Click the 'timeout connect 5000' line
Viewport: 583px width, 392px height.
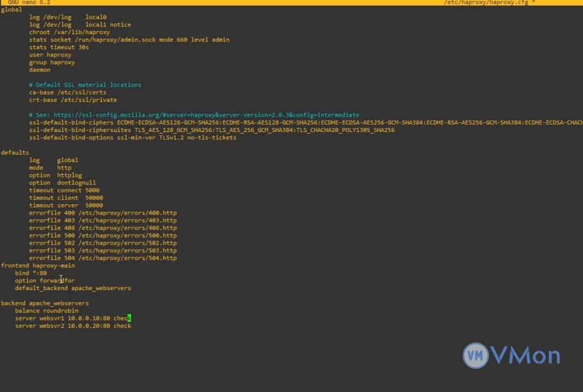(x=64, y=190)
